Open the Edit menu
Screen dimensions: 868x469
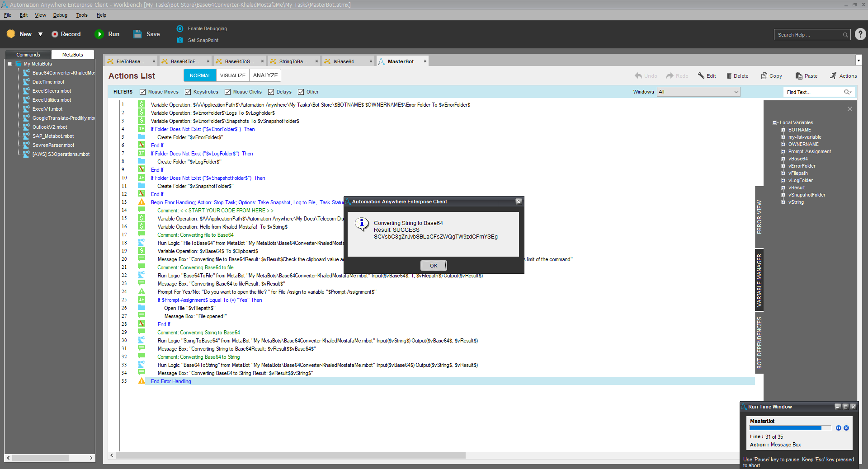(24, 15)
